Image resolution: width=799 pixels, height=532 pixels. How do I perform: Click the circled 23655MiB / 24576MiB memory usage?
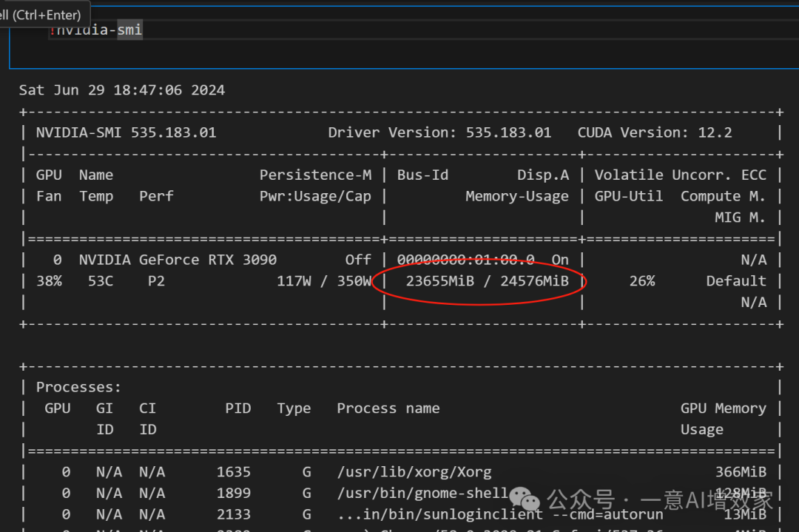click(x=487, y=281)
